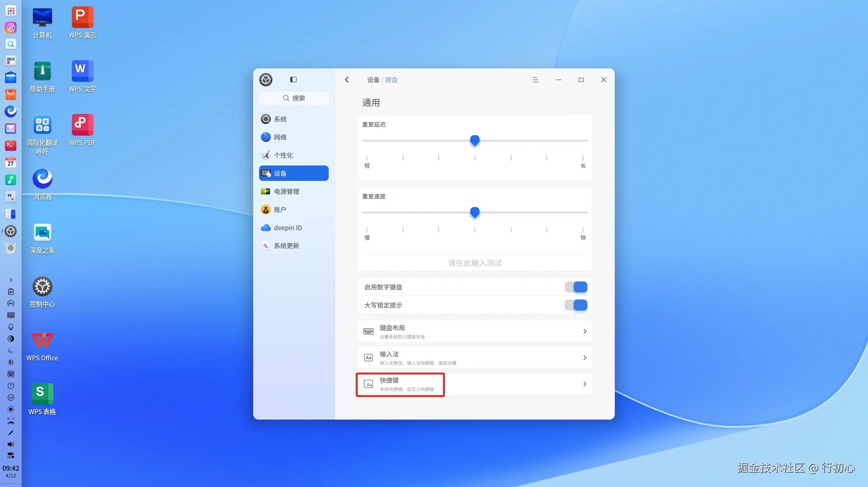Open the 浏览器 desktop icon
This screenshot has width=868, height=487.
[42, 184]
